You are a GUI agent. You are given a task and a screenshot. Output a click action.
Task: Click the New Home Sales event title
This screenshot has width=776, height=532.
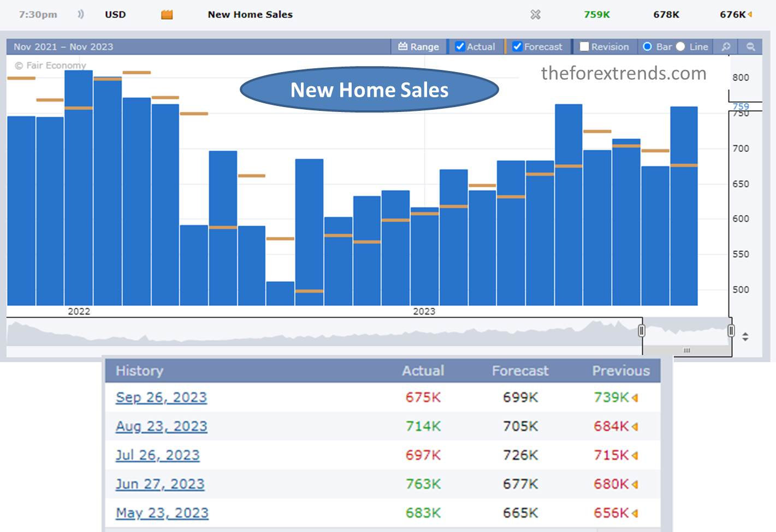[250, 15]
